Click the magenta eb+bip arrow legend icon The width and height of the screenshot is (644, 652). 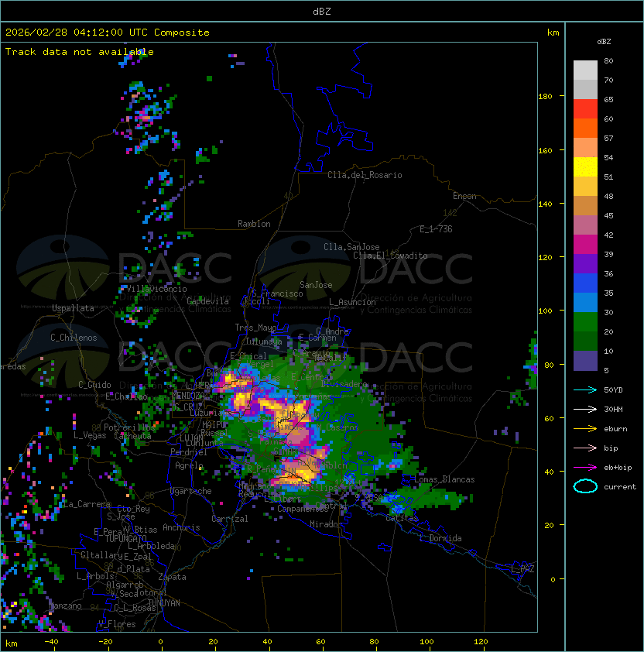(585, 468)
